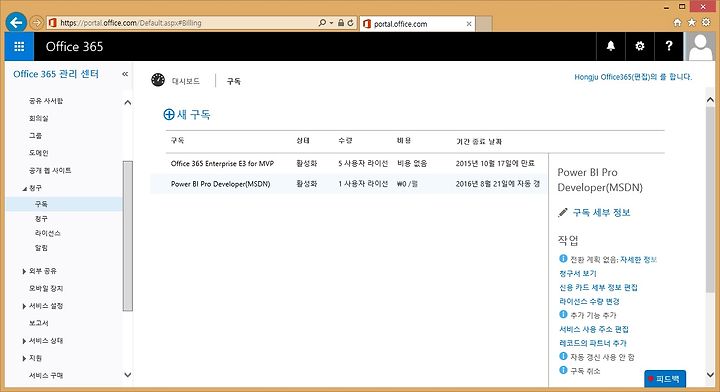The height and width of the screenshot is (392, 720).
Task: Click 자세한 정보 link
Action: tap(638, 259)
